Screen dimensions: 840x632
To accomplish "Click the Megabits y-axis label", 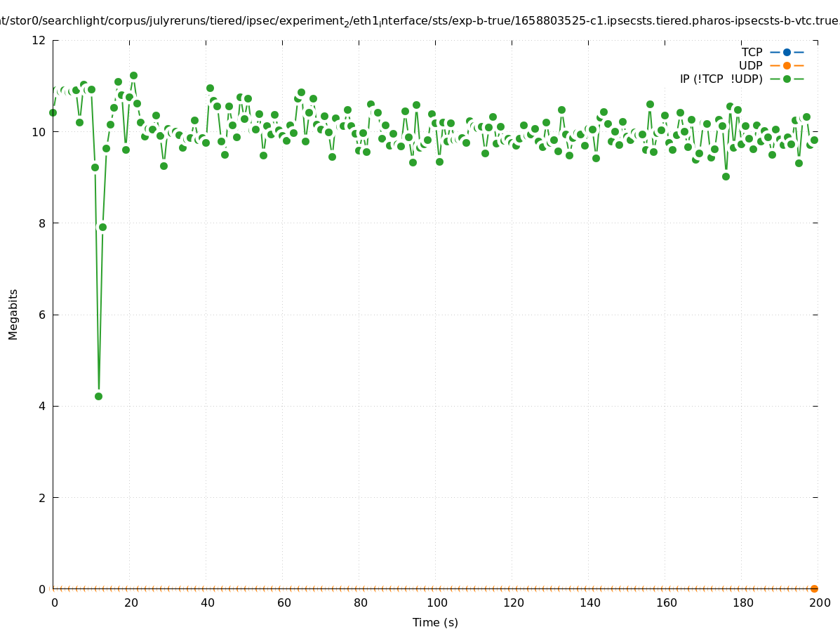I will tap(13, 314).
